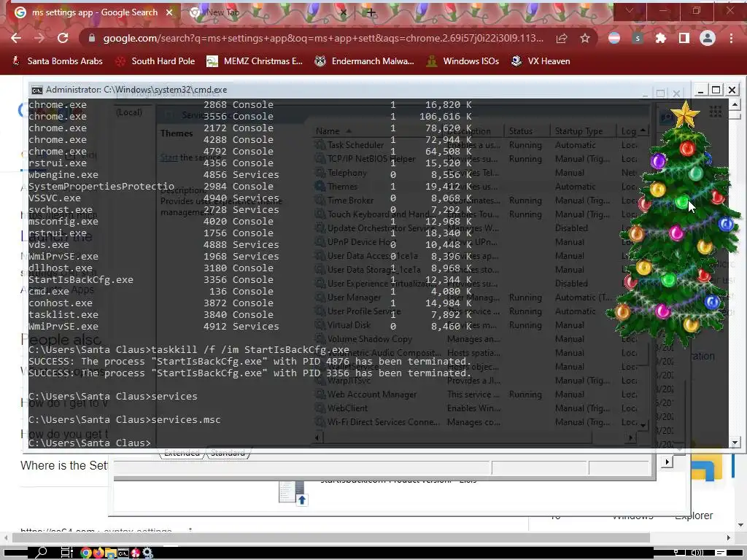Open Chrome from the taskbar

(86, 553)
